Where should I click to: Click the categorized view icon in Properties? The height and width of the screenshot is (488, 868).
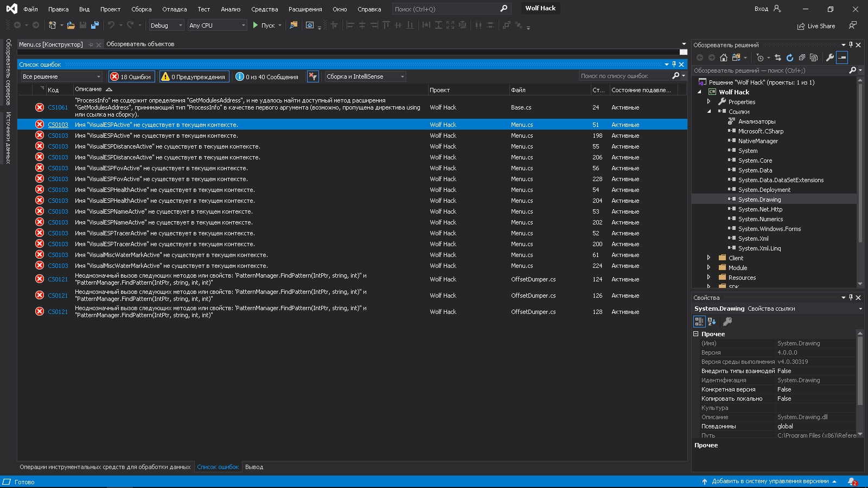[699, 322]
